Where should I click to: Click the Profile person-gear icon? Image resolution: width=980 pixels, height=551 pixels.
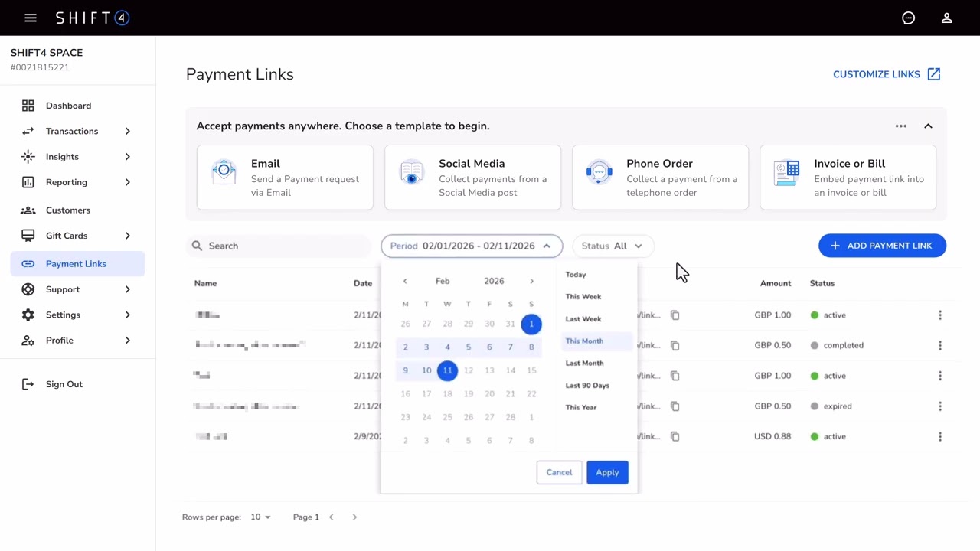point(28,341)
